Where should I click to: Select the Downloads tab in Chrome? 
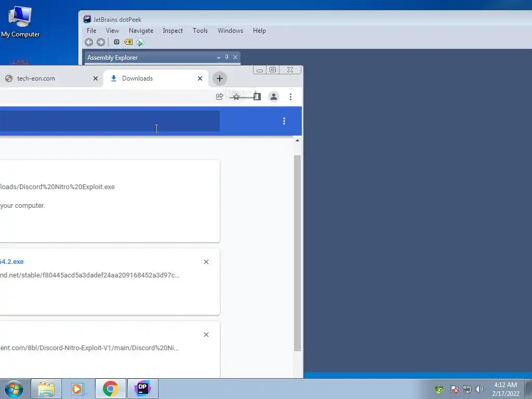click(x=155, y=78)
